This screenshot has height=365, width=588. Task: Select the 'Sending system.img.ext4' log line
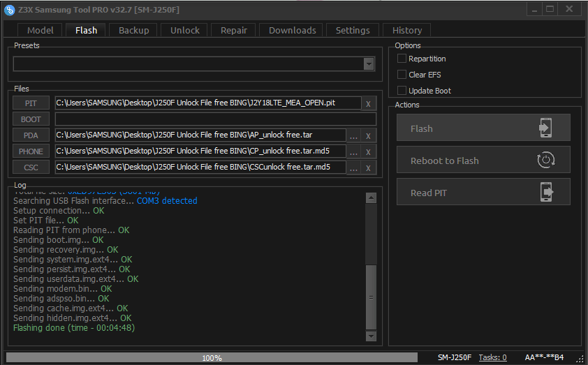[x=73, y=260]
